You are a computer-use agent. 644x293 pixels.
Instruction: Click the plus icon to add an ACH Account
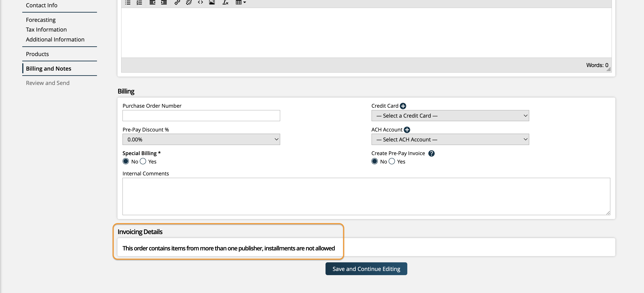pyautogui.click(x=407, y=130)
